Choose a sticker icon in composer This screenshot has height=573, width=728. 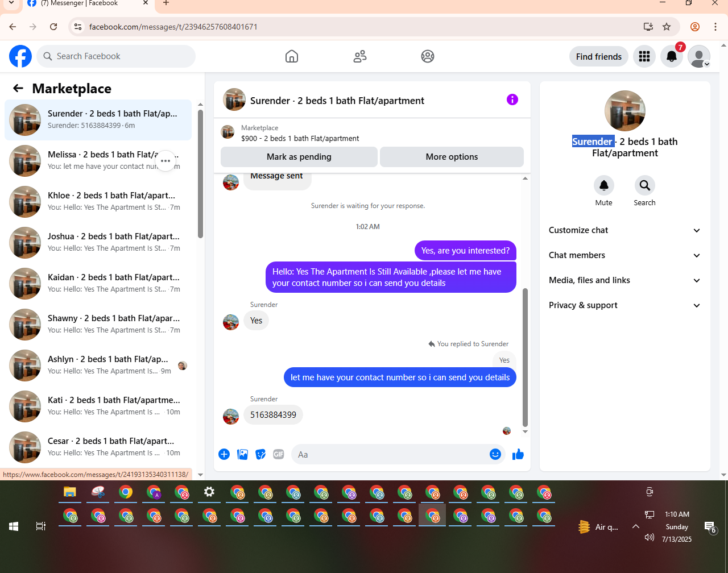tap(260, 454)
